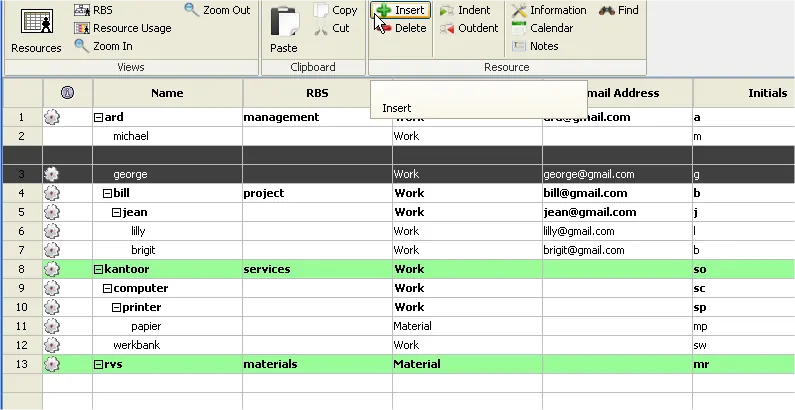Click the indicator icon in rvs row

52,364
